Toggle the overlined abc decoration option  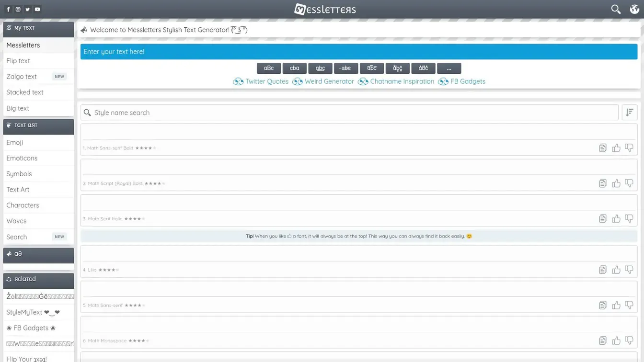(x=372, y=68)
